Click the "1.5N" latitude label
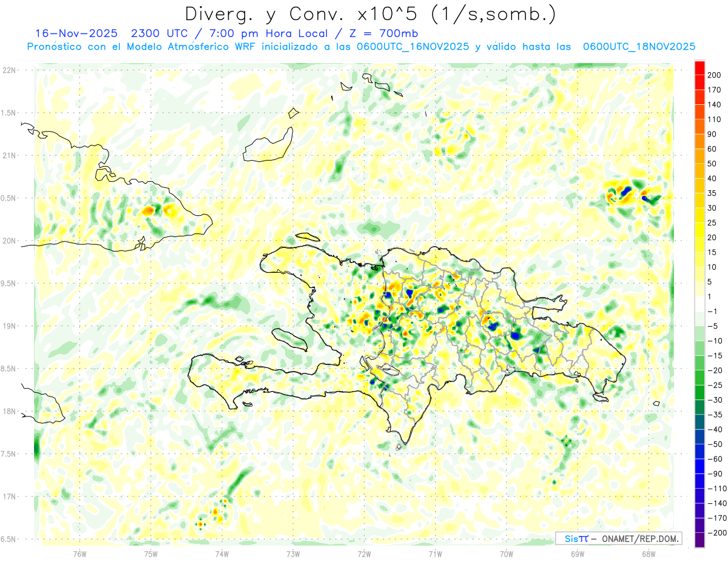 9,113
